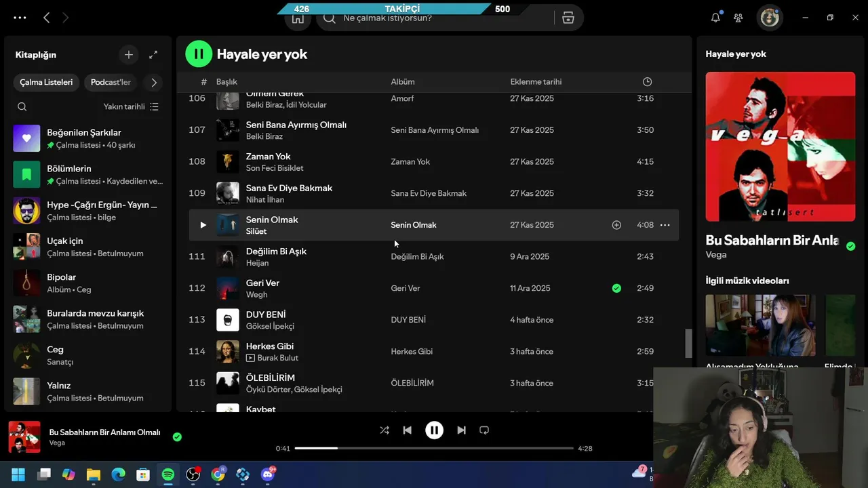The width and height of the screenshot is (868, 488).
Task: Play Senin Olmak track row
Action: (203, 225)
